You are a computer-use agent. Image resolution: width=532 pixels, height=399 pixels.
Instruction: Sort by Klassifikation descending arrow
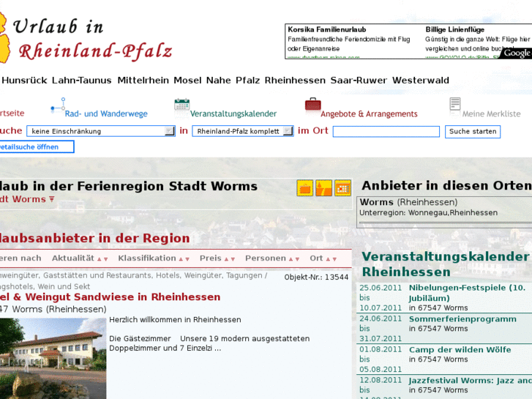tap(187, 259)
